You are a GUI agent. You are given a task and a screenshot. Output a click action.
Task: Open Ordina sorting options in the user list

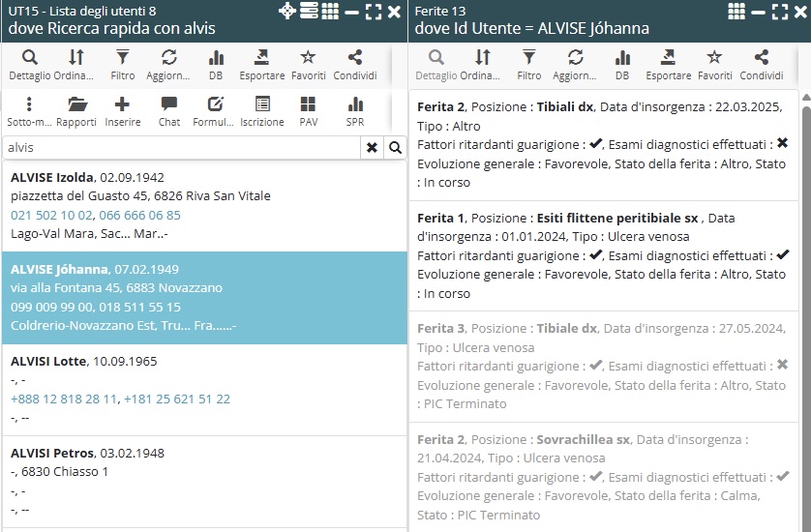(x=75, y=65)
